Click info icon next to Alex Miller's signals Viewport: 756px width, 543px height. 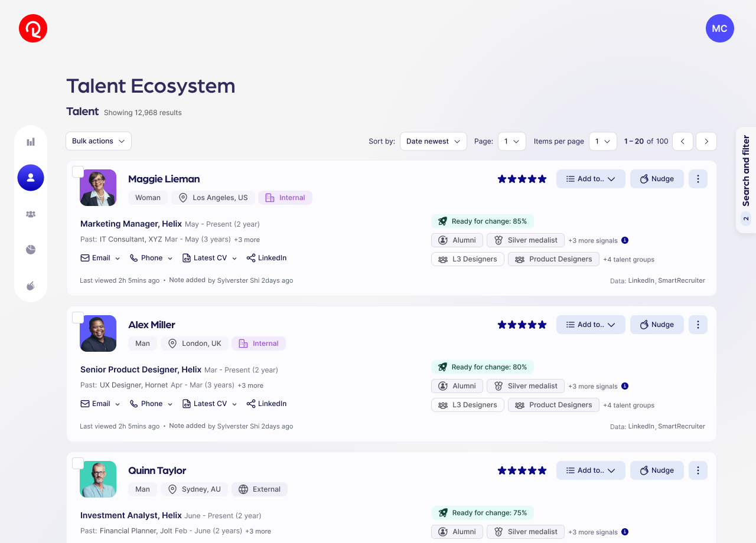(625, 386)
